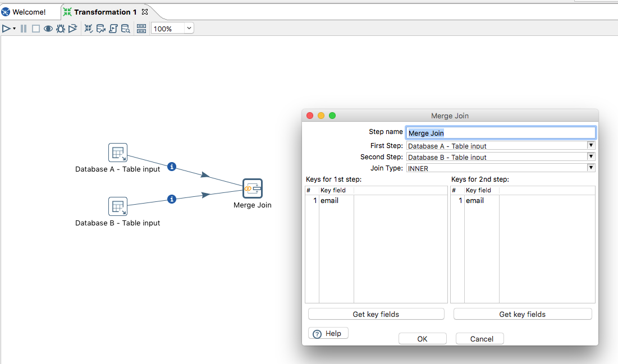This screenshot has width=618, height=364.
Task: Open the Join Type dropdown
Action: (591, 168)
